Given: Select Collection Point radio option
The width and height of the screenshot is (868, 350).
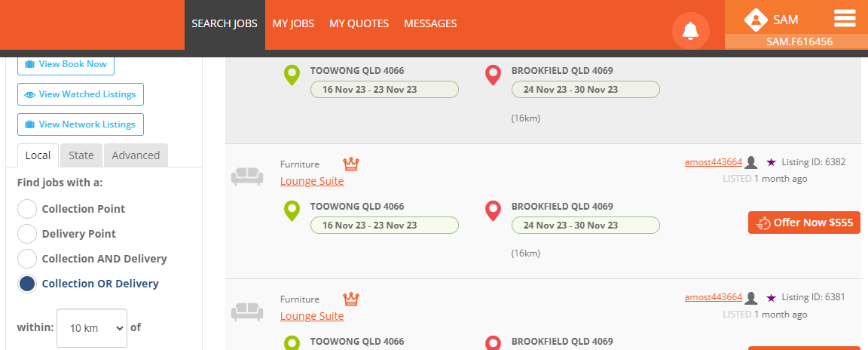Looking at the screenshot, I should (27, 209).
